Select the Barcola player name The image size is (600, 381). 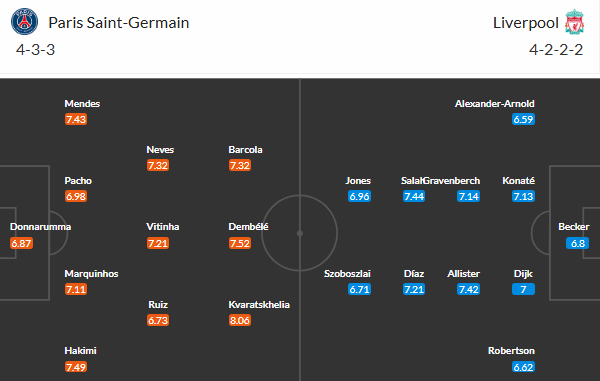click(245, 150)
